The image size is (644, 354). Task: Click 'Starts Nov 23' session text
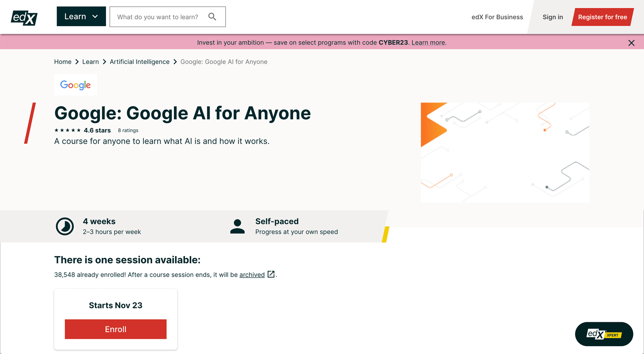115,306
